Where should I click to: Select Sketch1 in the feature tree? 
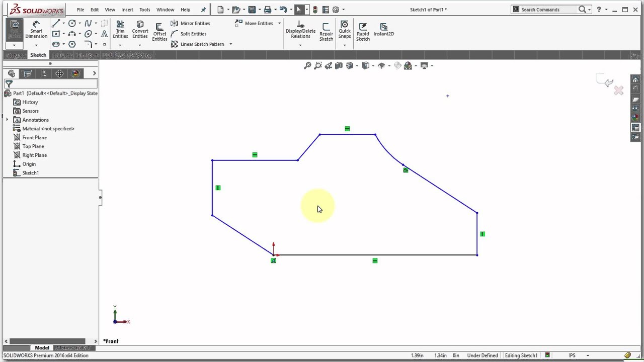point(26,173)
